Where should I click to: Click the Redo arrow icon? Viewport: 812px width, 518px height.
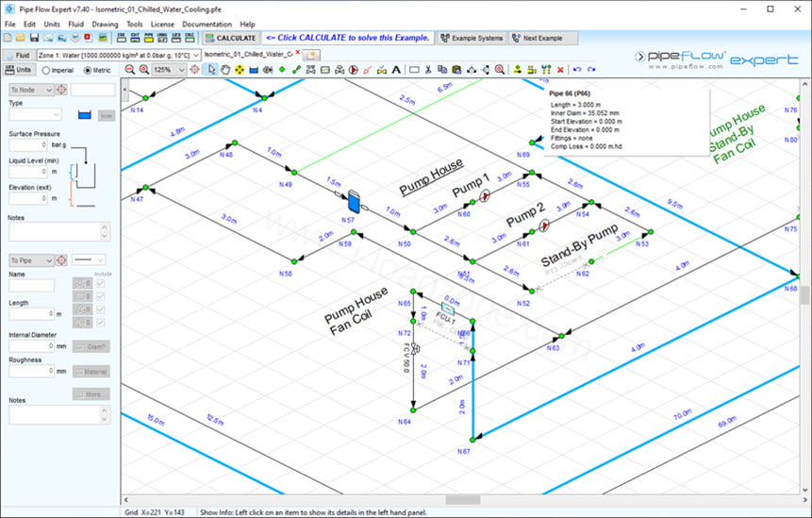pos(591,70)
